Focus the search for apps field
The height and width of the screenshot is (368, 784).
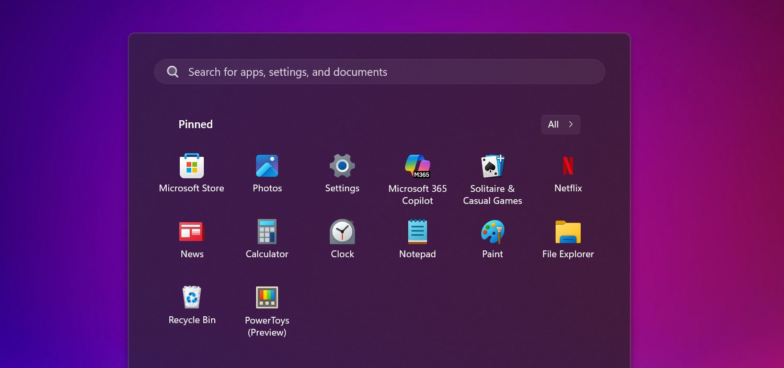click(380, 72)
